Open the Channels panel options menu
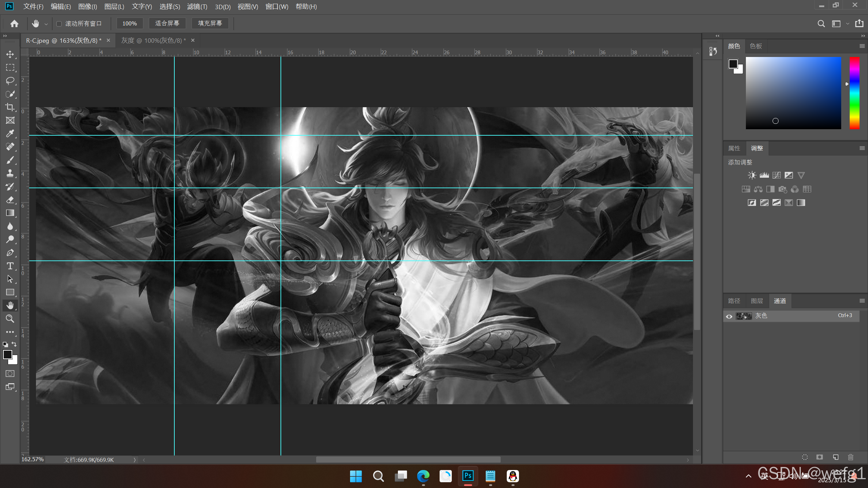This screenshot has width=868, height=488. [862, 301]
